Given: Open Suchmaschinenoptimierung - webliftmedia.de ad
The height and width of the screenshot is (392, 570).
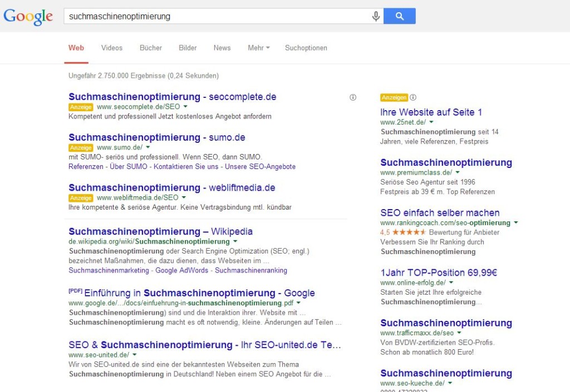Looking at the screenshot, I should click(x=171, y=187).
